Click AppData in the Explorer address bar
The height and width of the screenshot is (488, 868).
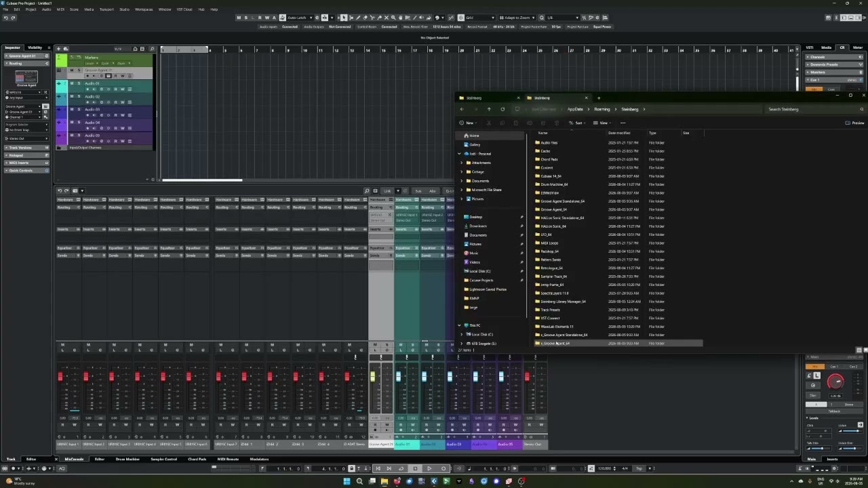(575, 109)
